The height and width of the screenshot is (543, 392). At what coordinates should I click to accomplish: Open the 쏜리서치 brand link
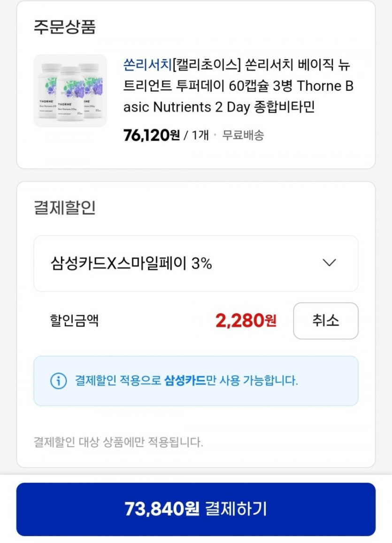click(147, 65)
